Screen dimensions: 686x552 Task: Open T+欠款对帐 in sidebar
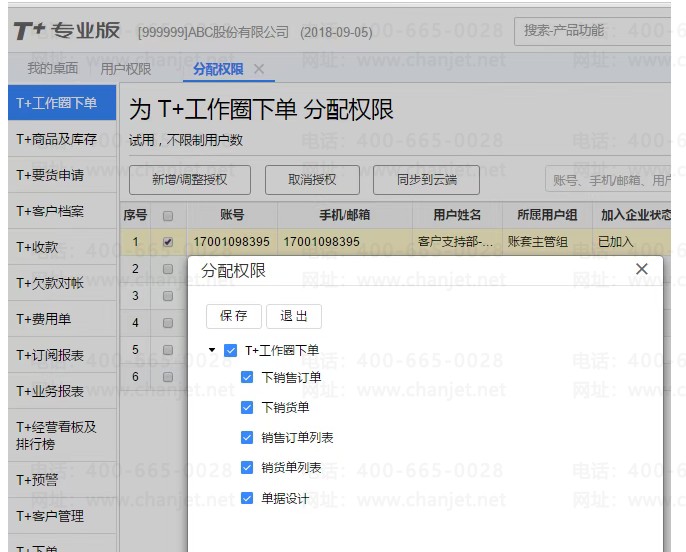[62, 283]
